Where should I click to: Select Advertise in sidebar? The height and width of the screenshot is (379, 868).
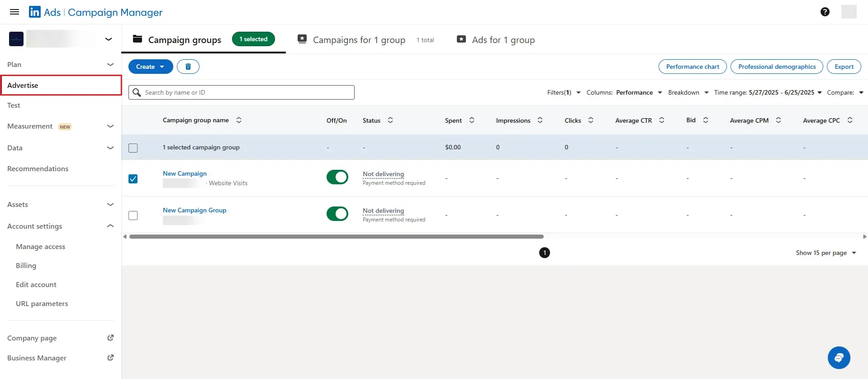[x=61, y=85]
